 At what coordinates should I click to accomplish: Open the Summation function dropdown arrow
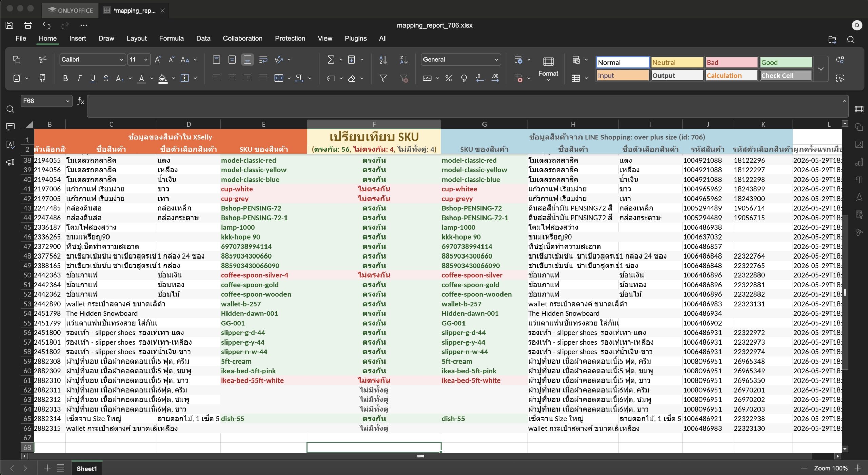[341, 60]
